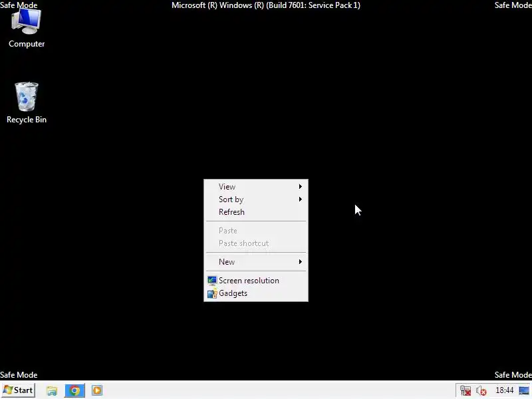The image size is (532, 399).
Task: Click the Gadgets menu icon
Action: (x=212, y=293)
